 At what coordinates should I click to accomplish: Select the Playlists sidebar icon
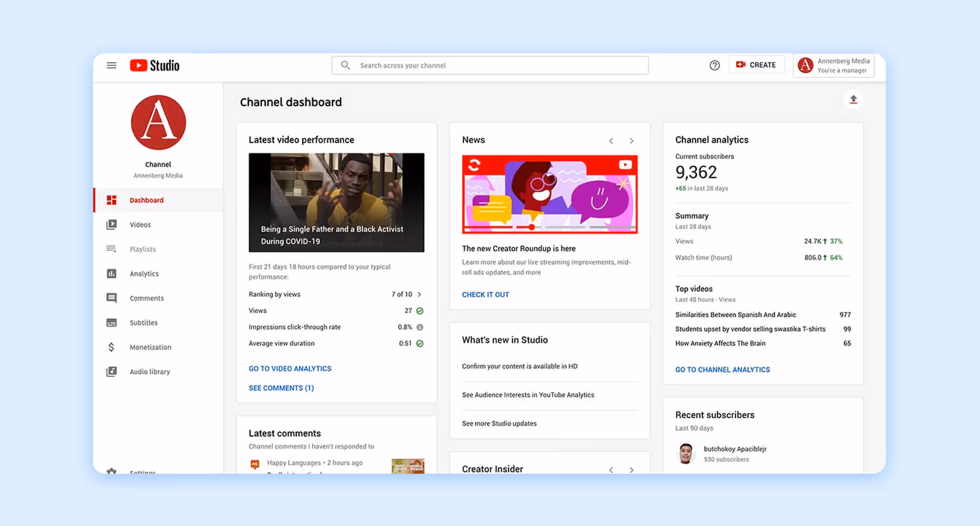click(112, 249)
